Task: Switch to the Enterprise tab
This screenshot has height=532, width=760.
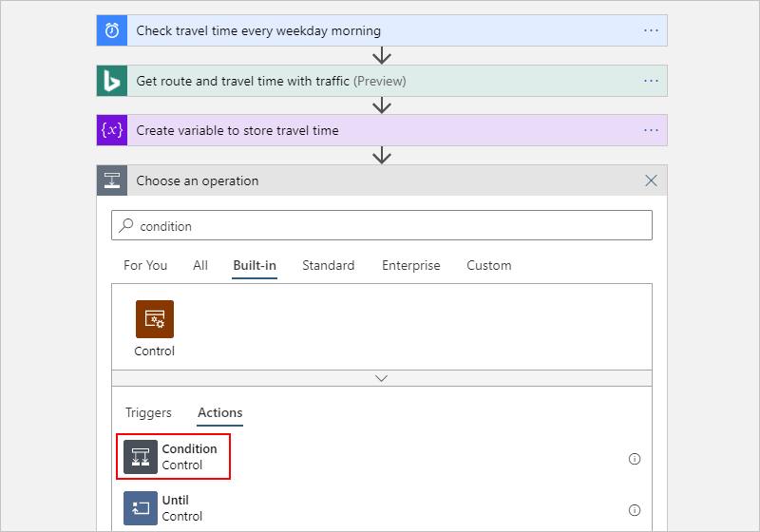Action: pos(410,265)
